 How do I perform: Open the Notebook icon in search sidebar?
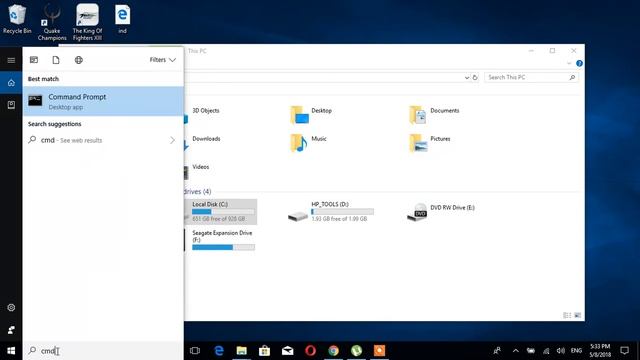11,105
